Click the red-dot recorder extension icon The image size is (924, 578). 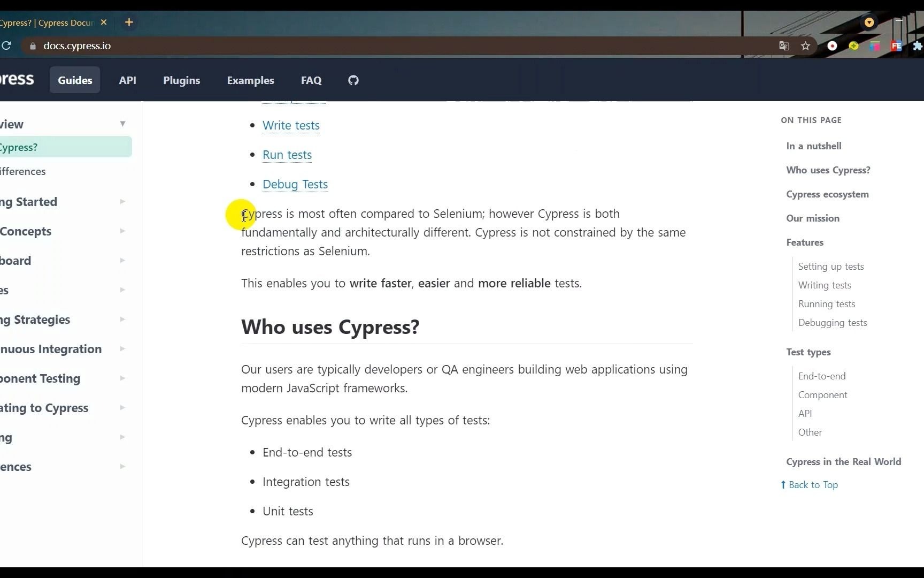(x=832, y=46)
